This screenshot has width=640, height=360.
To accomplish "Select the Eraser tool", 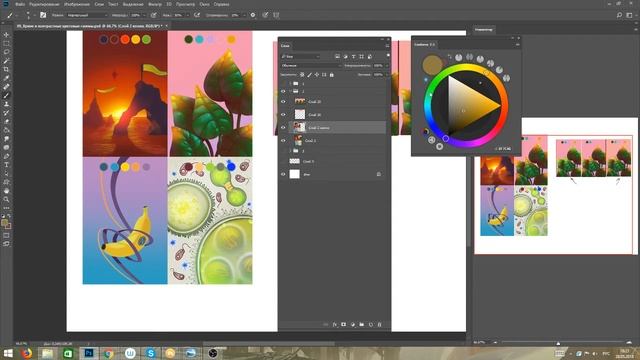I will coord(6,121).
